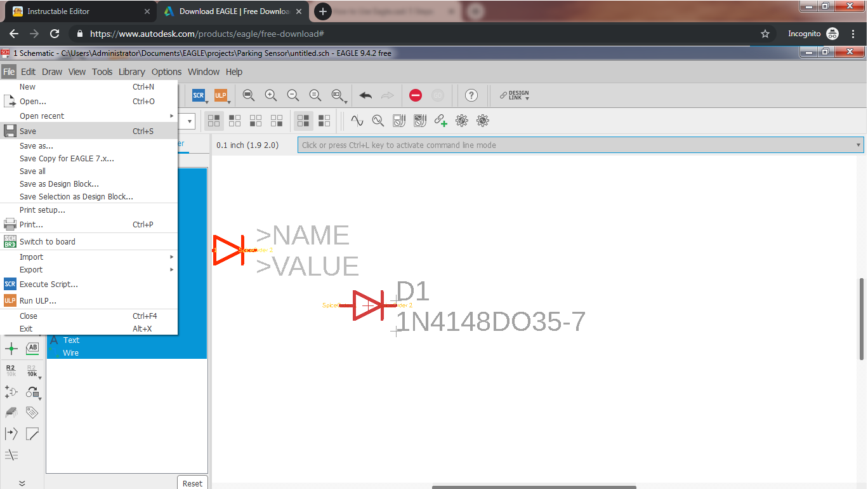
Task: Open the Library menu
Action: click(132, 72)
